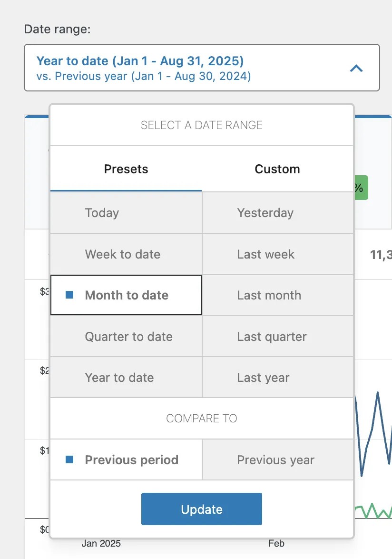Collapse the date range dropdown chevron
The width and height of the screenshot is (392, 559).
(356, 68)
